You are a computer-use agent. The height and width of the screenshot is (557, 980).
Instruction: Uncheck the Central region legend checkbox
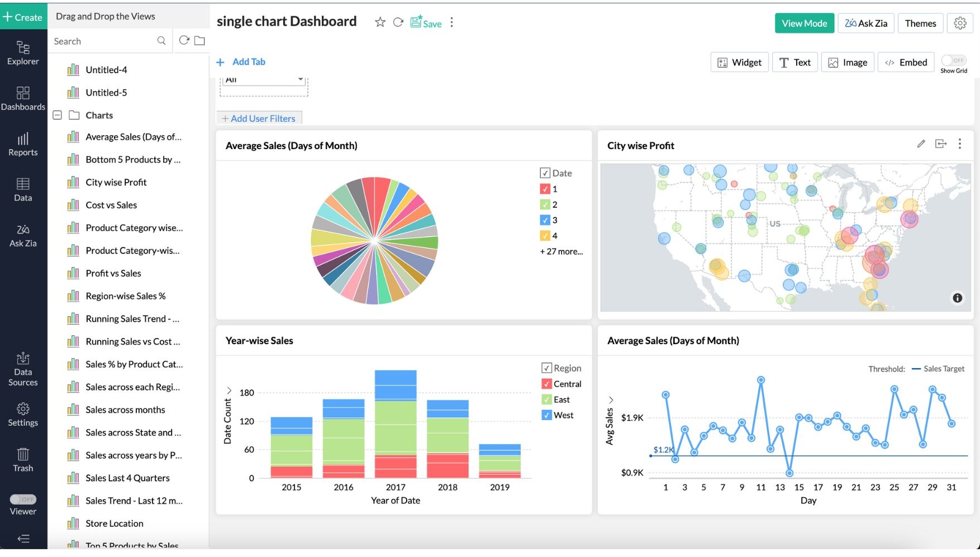[546, 384]
